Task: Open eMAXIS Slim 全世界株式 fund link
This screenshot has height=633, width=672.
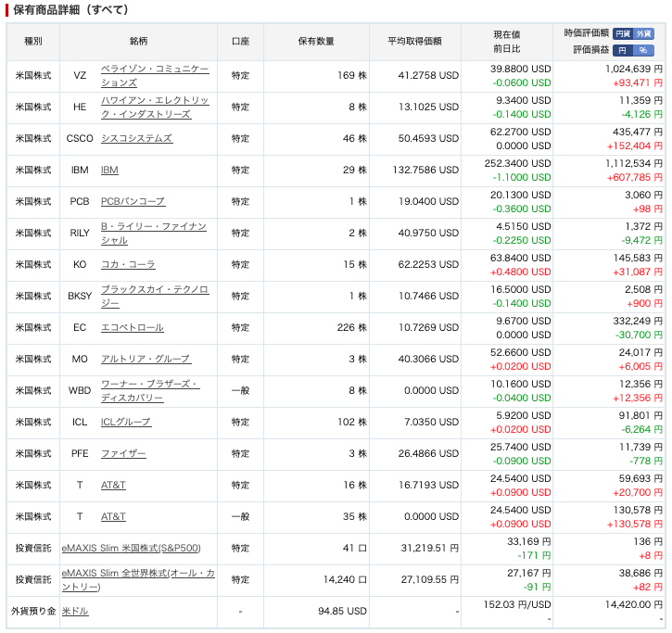Action: point(131,580)
